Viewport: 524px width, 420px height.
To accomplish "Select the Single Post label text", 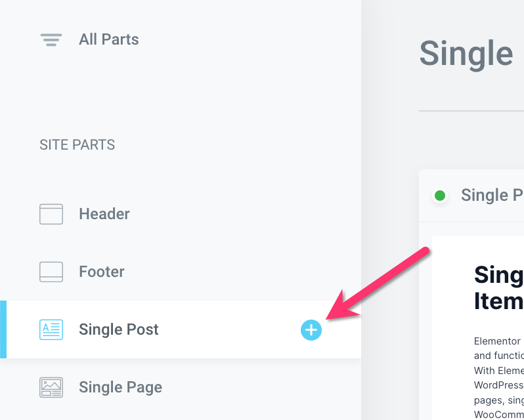I will coord(119,329).
